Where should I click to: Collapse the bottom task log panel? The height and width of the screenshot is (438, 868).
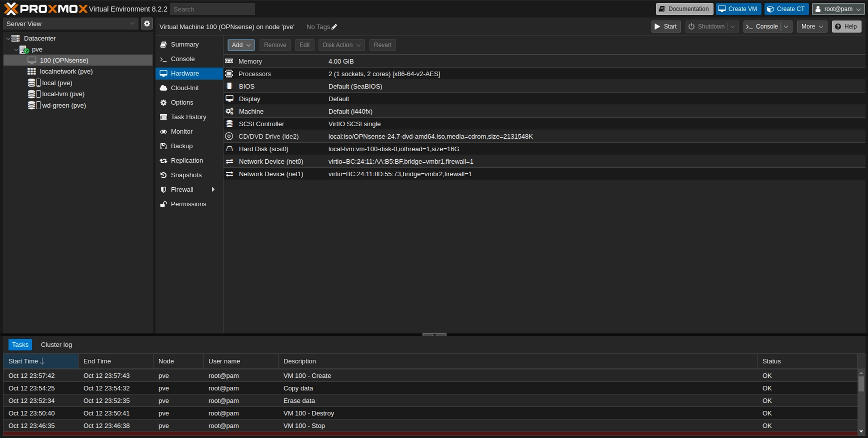(x=434, y=334)
